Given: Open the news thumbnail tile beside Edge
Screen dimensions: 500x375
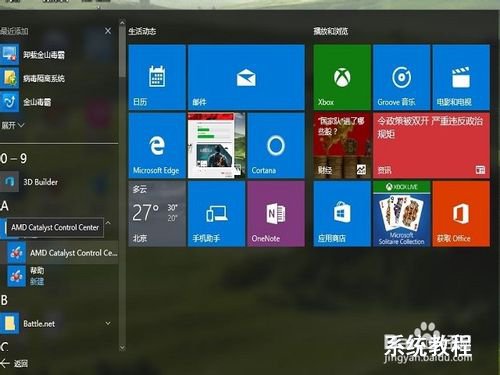Looking at the screenshot, I should [216, 146].
